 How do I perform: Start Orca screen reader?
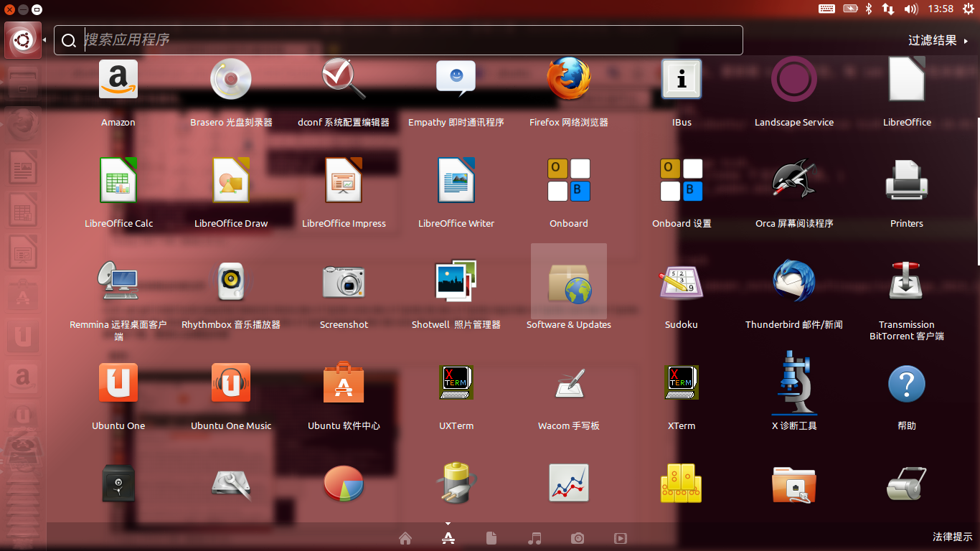click(x=794, y=180)
